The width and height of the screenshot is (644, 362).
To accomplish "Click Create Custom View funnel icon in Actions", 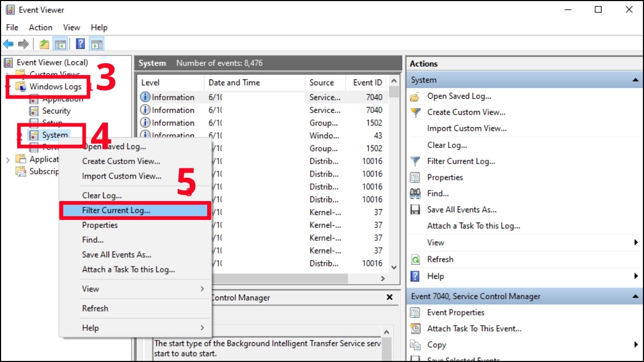I will pos(415,113).
